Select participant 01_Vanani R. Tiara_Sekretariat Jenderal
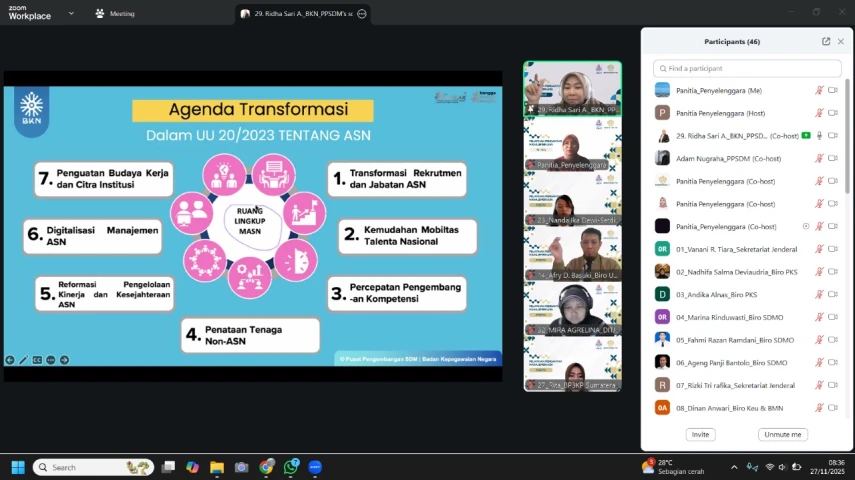The image size is (855, 480). 747,249
